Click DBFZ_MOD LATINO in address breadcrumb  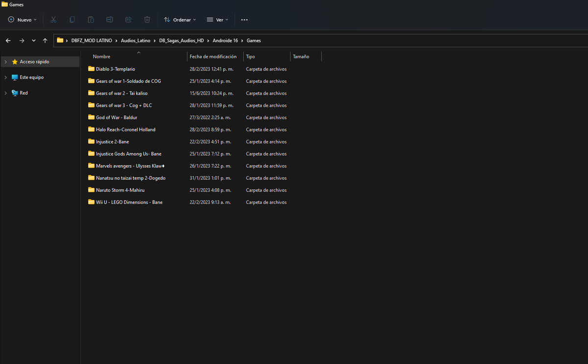pyautogui.click(x=92, y=41)
